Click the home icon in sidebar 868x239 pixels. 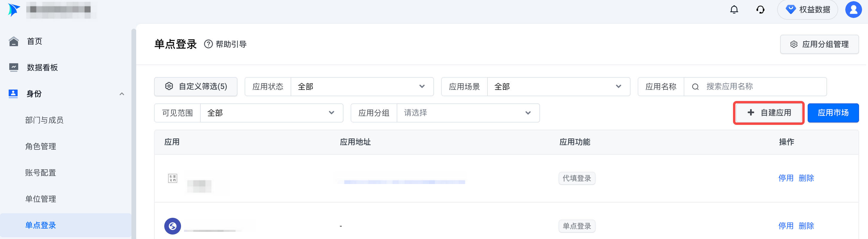[x=13, y=41]
